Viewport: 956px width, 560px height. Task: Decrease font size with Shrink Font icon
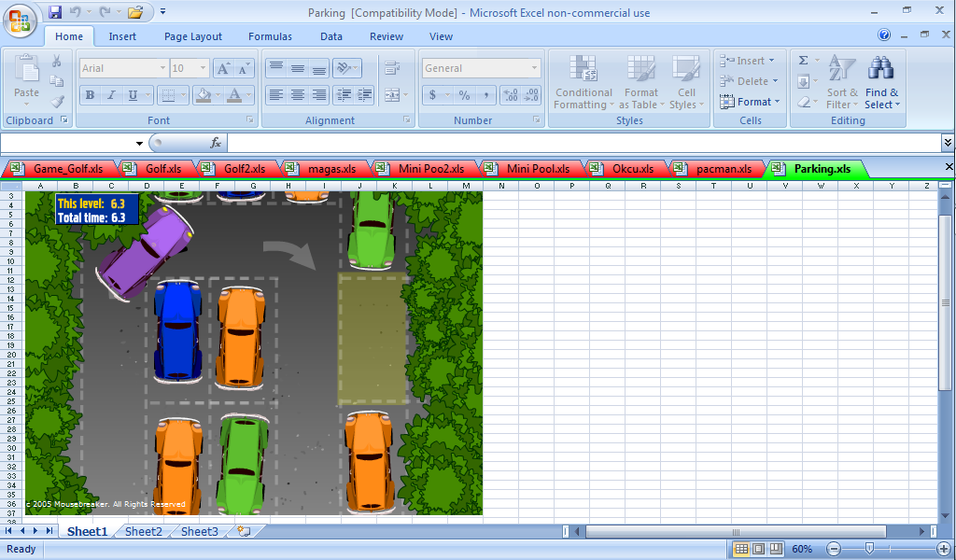click(x=244, y=68)
